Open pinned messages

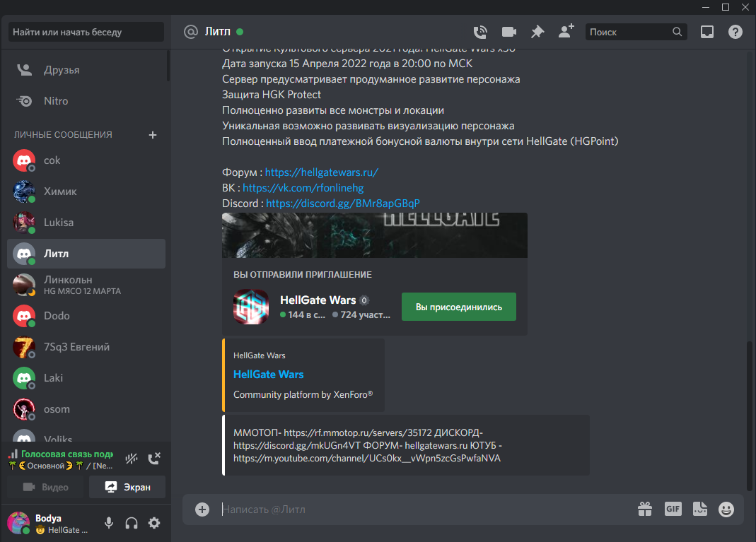click(537, 32)
